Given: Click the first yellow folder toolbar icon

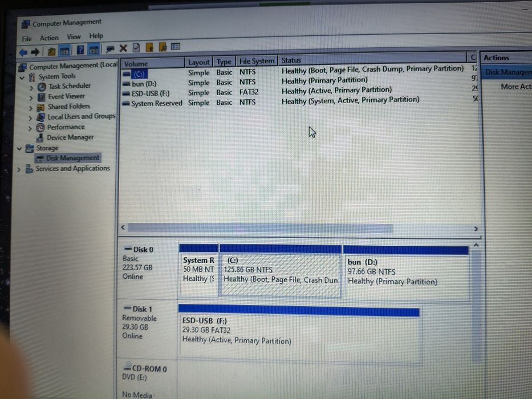Looking at the screenshot, I should (149, 47).
